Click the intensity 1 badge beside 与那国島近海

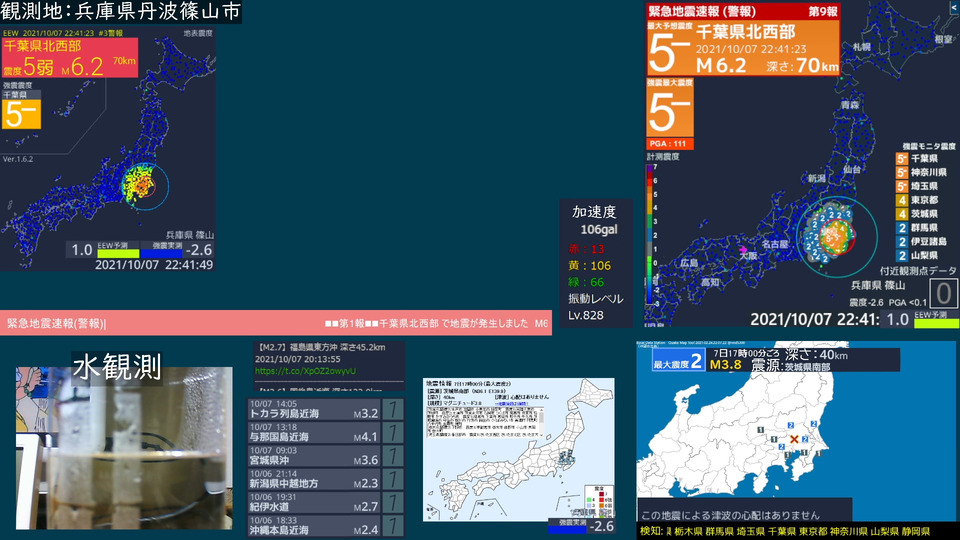point(393,432)
